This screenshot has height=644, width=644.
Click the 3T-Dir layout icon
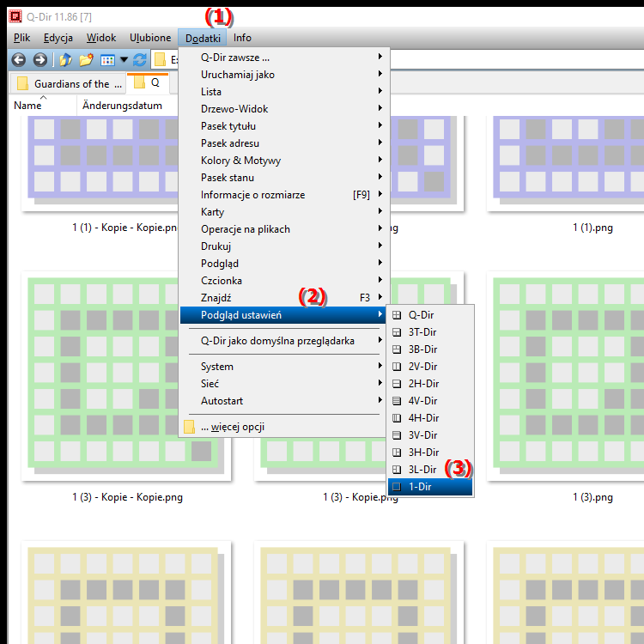[397, 332]
